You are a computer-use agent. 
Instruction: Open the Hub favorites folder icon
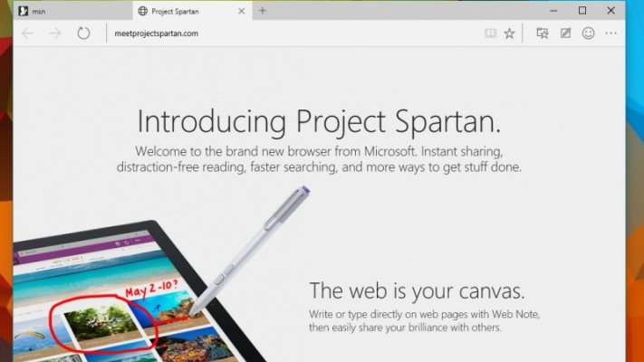pyautogui.click(x=543, y=33)
